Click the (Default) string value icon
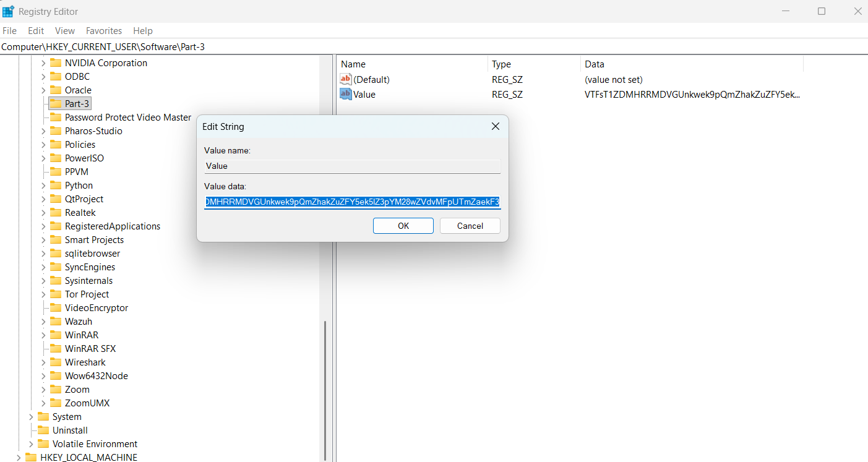Image resolution: width=868 pixels, height=462 pixels. point(346,79)
